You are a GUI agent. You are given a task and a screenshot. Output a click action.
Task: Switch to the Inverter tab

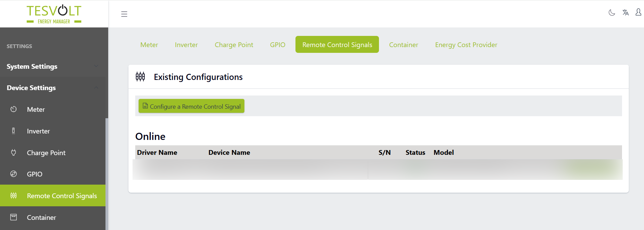click(186, 45)
